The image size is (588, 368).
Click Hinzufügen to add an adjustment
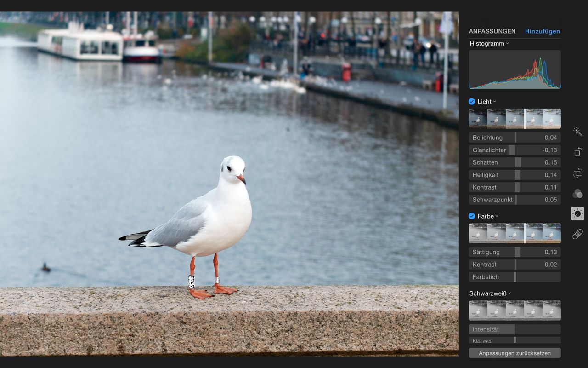(542, 31)
